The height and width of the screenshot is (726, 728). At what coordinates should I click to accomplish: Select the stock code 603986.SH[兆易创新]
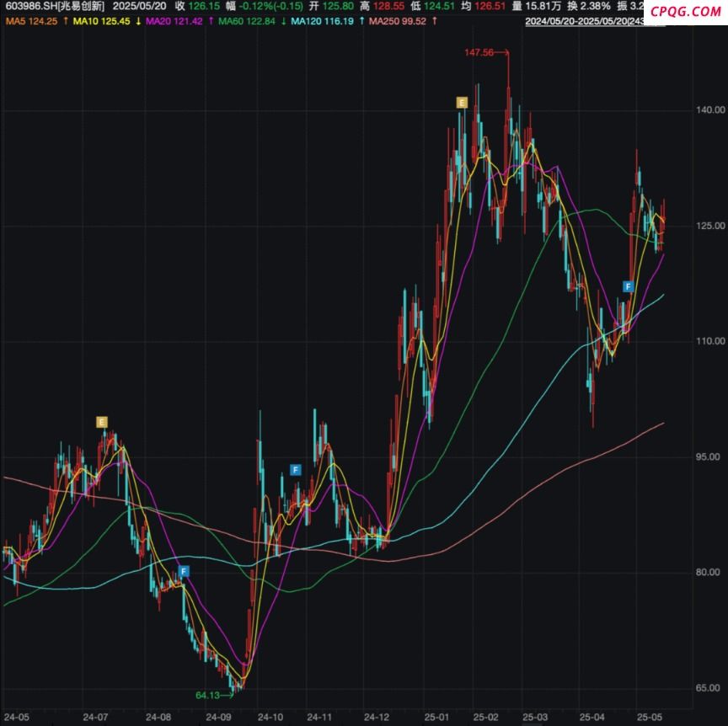click(55, 7)
